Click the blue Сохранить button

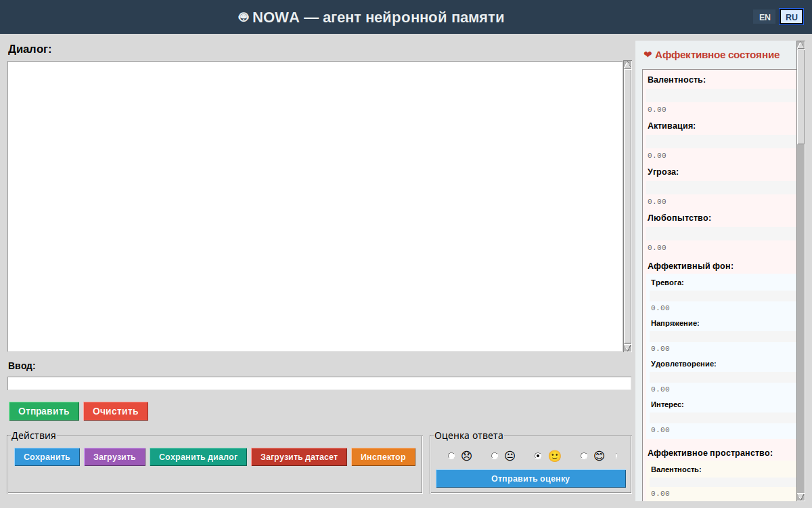click(x=47, y=457)
